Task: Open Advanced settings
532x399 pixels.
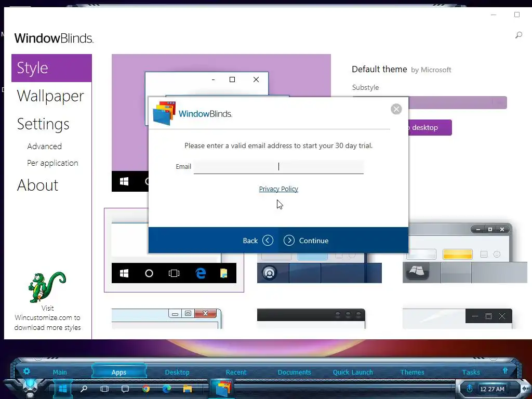Action: 45,146
